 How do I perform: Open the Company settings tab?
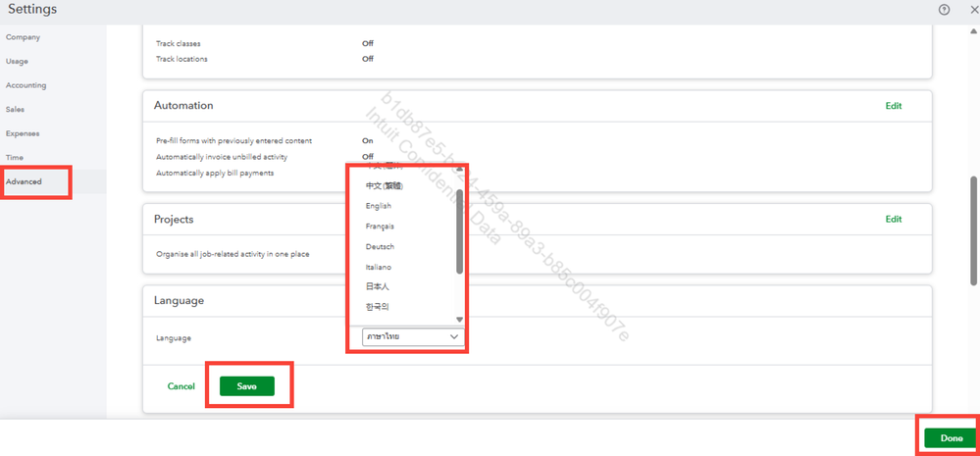point(24,37)
